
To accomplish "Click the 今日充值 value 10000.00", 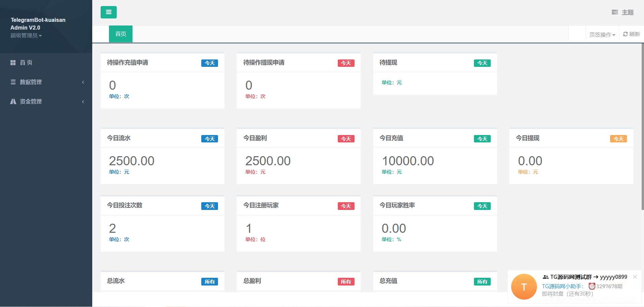I will [x=408, y=161].
